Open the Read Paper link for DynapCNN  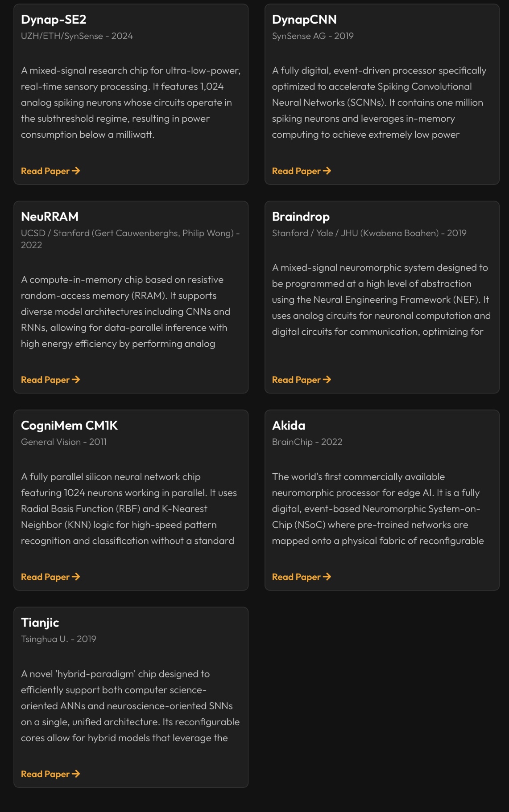296,171
